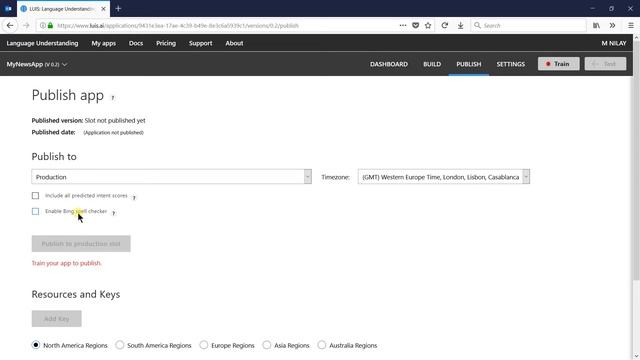
Task: Check Include all predicted intent scores
Action: 36,196
